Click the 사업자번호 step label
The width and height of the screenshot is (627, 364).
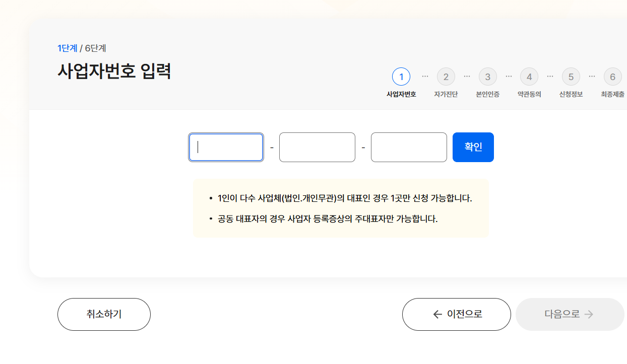coord(401,94)
